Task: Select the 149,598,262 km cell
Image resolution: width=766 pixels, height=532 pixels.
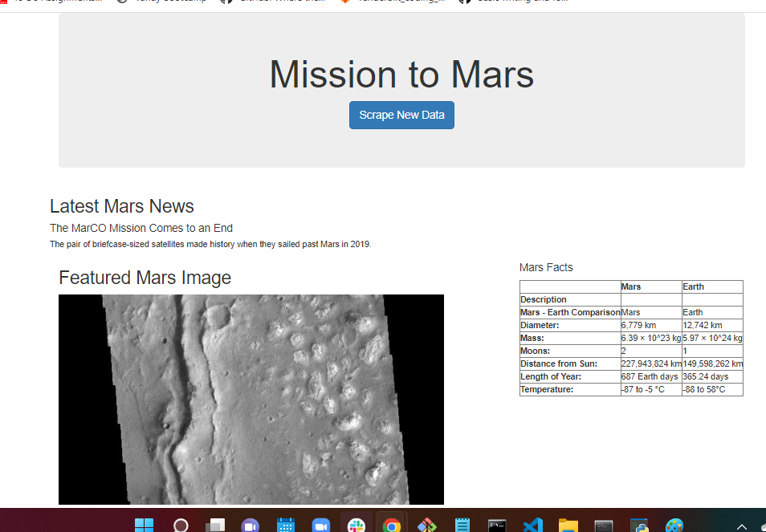Action: click(x=712, y=363)
